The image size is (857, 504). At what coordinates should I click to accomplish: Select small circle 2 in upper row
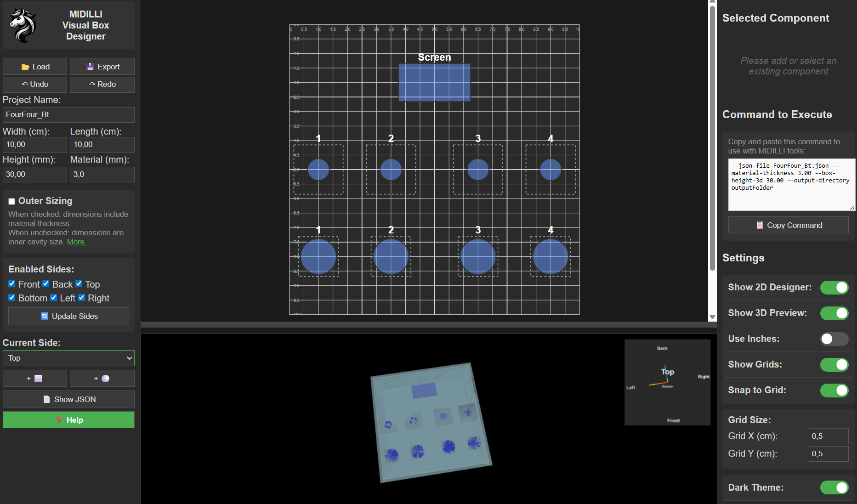point(391,170)
